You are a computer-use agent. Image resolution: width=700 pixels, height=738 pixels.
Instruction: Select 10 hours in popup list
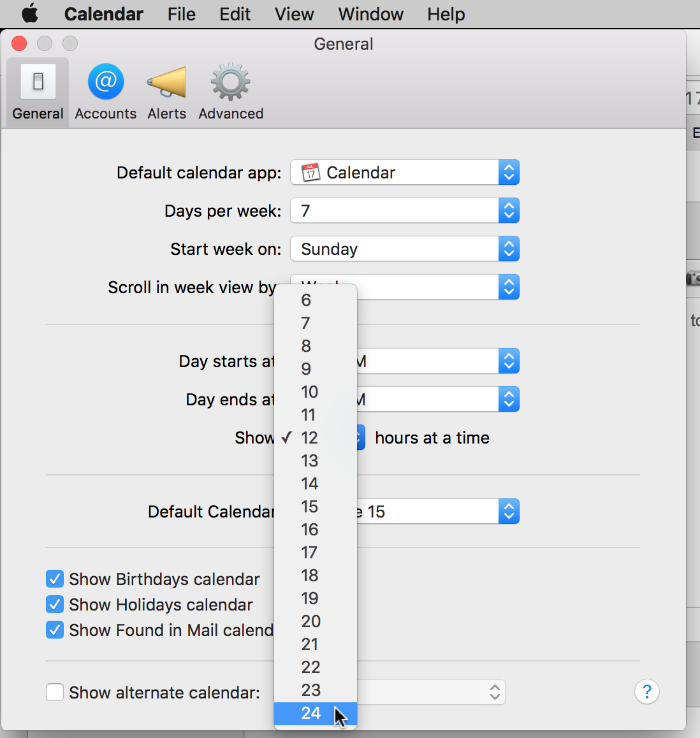coord(316,391)
